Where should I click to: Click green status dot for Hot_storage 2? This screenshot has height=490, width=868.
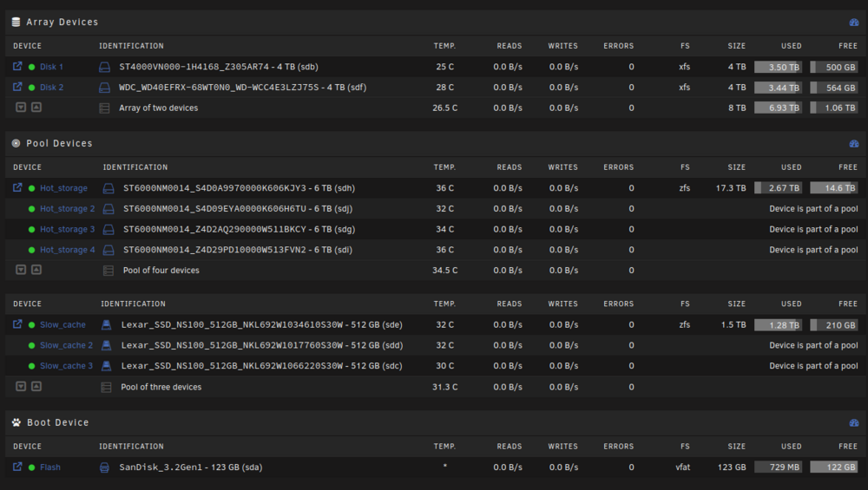click(31, 209)
